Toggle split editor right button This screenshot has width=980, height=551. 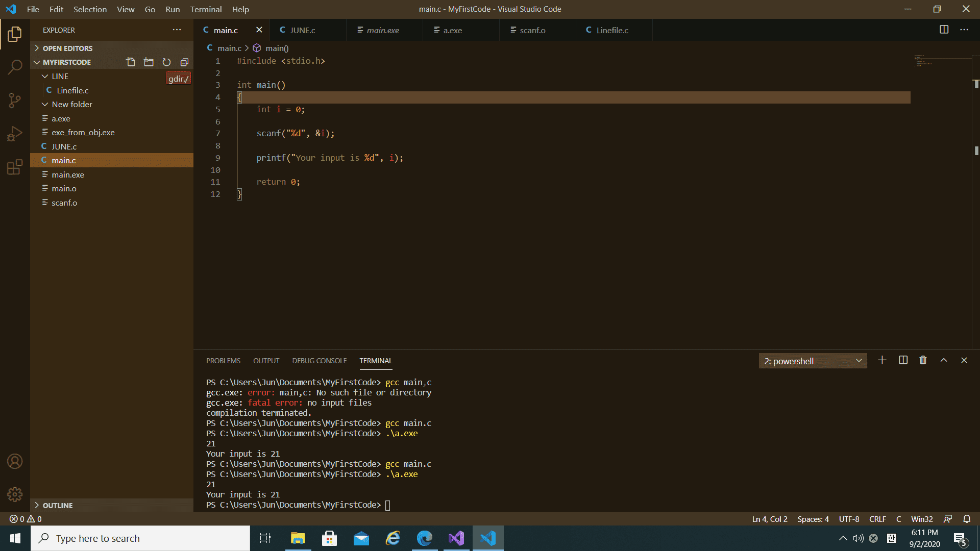(944, 30)
